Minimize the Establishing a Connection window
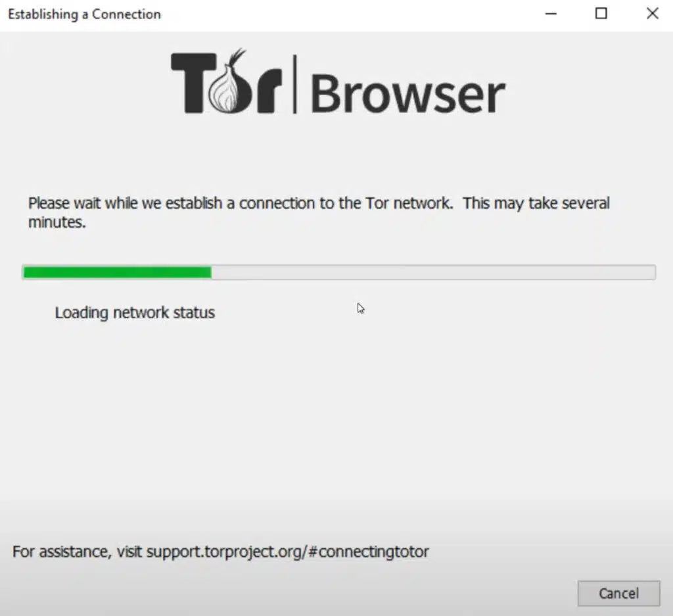 (551, 14)
